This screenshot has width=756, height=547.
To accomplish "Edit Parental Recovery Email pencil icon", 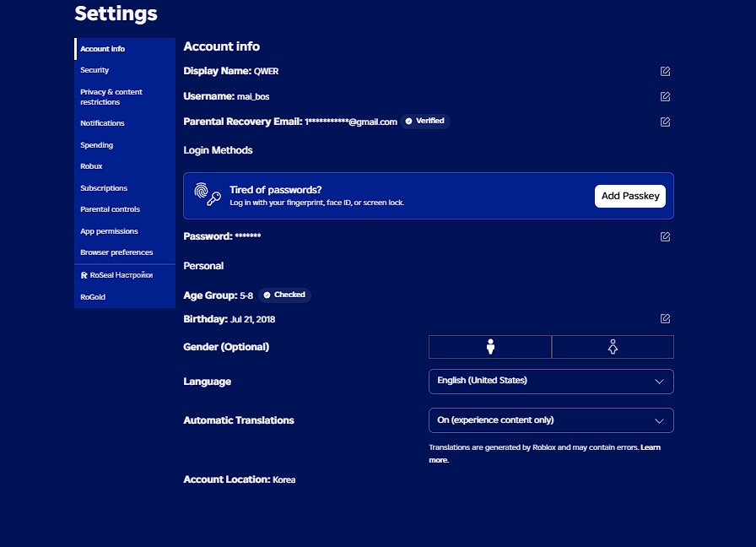I will 665,122.
